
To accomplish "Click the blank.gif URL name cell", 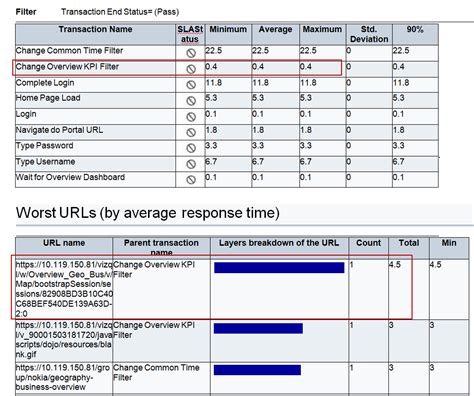I will [x=64, y=340].
